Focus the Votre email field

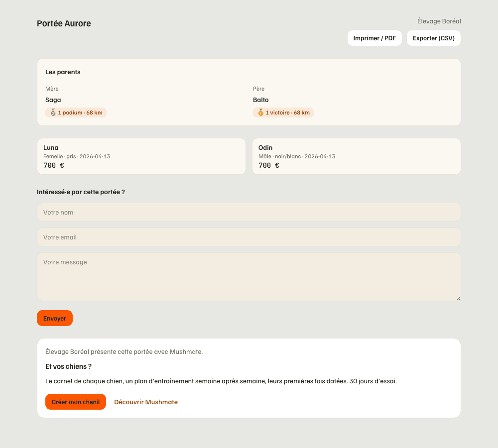tap(249, 237)
